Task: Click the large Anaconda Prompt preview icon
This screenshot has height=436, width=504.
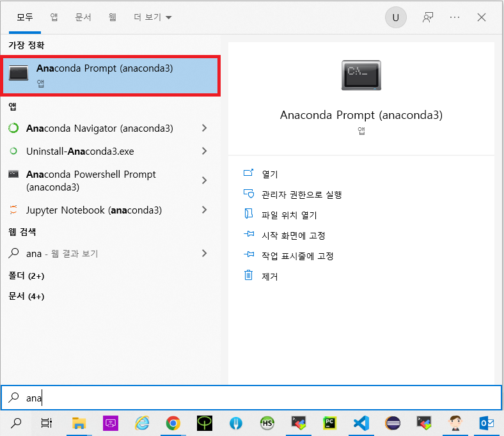Action: point(361,75)
